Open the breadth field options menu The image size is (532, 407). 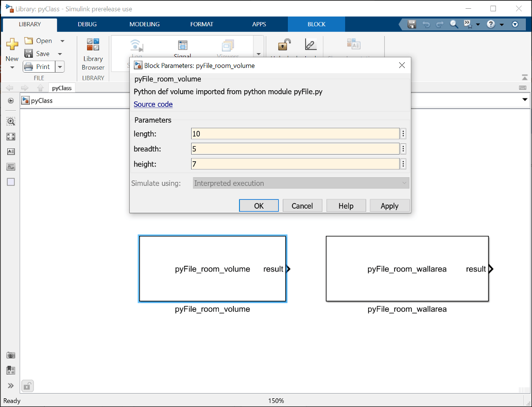pos(403,149)
